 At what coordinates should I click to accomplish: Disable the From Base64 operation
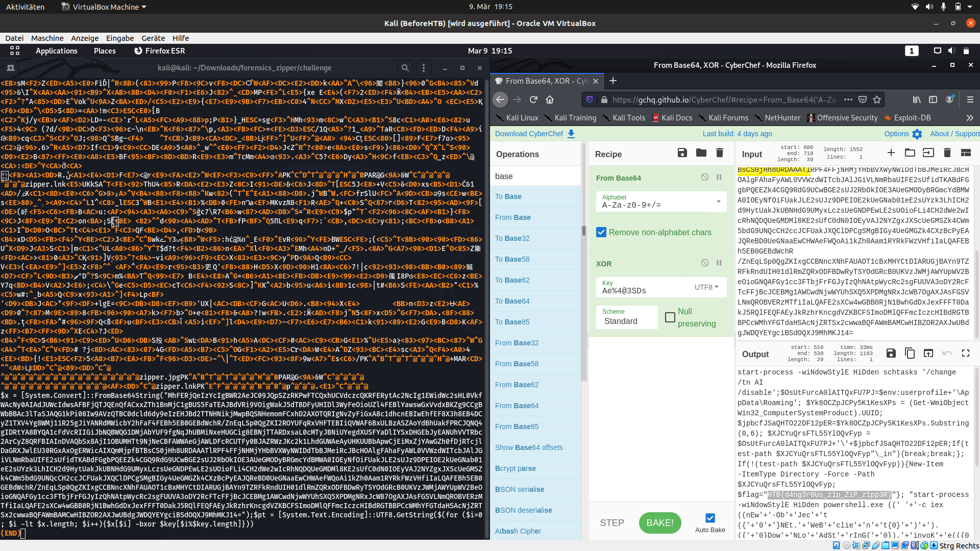pyautogui.click(x=705, y=177)
